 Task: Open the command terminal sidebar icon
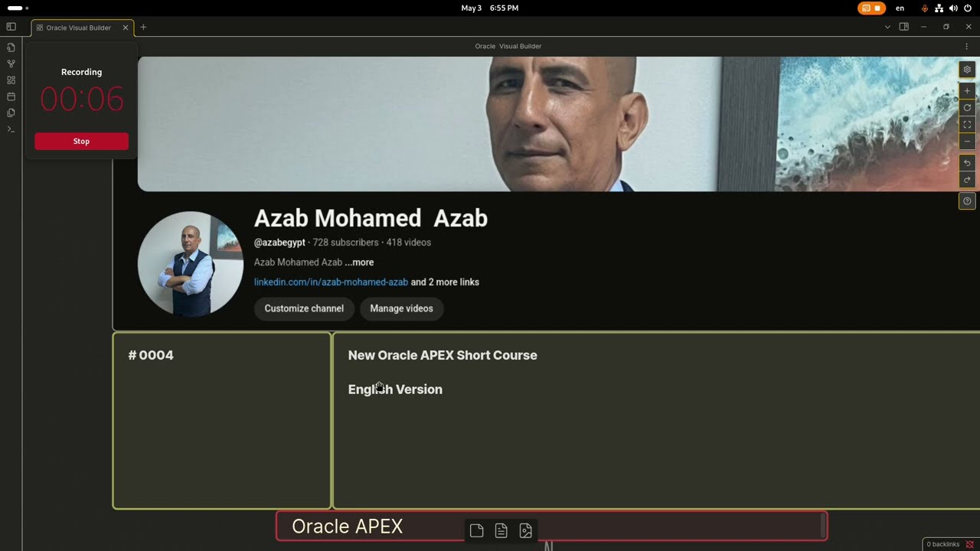pos(11,129)
